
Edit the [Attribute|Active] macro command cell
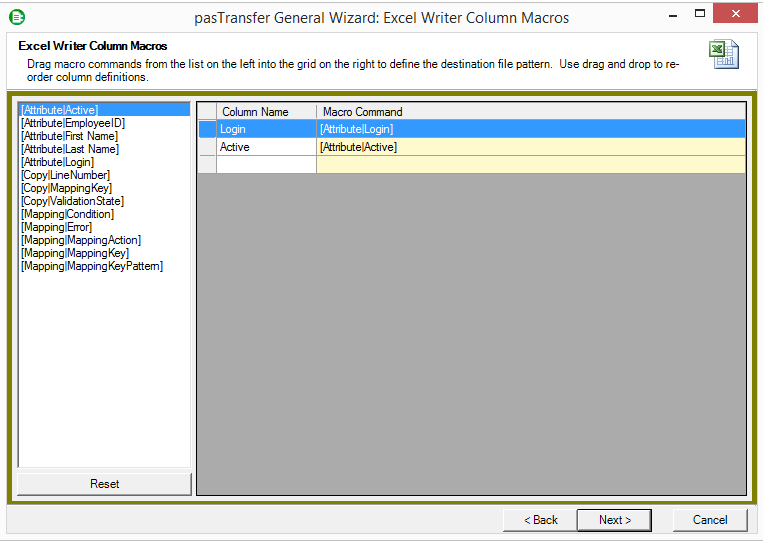(530, 147)
